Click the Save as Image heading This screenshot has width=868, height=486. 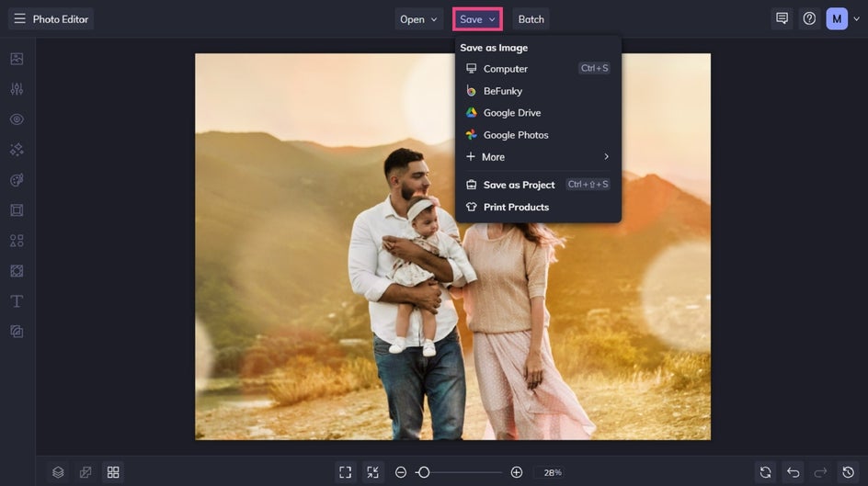(494, 48)
